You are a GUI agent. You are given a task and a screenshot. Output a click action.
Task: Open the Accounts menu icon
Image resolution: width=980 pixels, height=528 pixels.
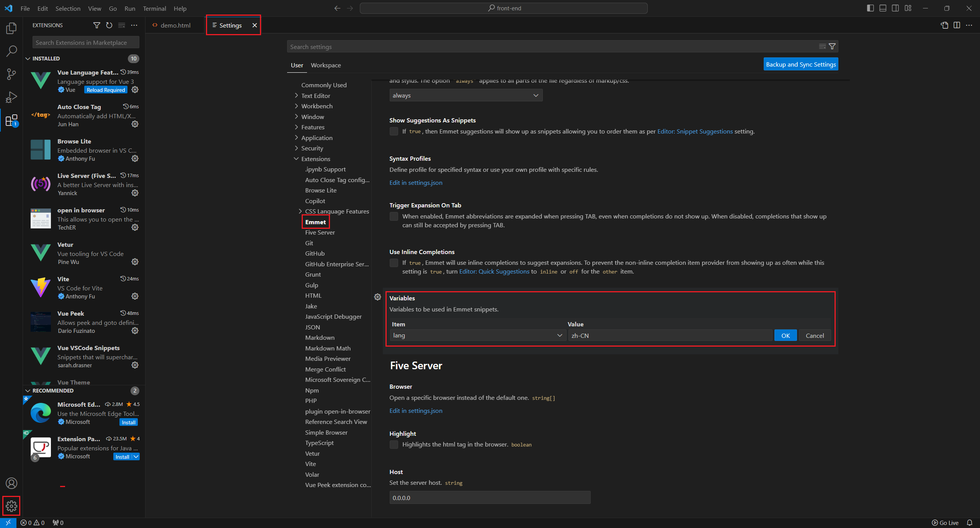(x=11, y=483)
